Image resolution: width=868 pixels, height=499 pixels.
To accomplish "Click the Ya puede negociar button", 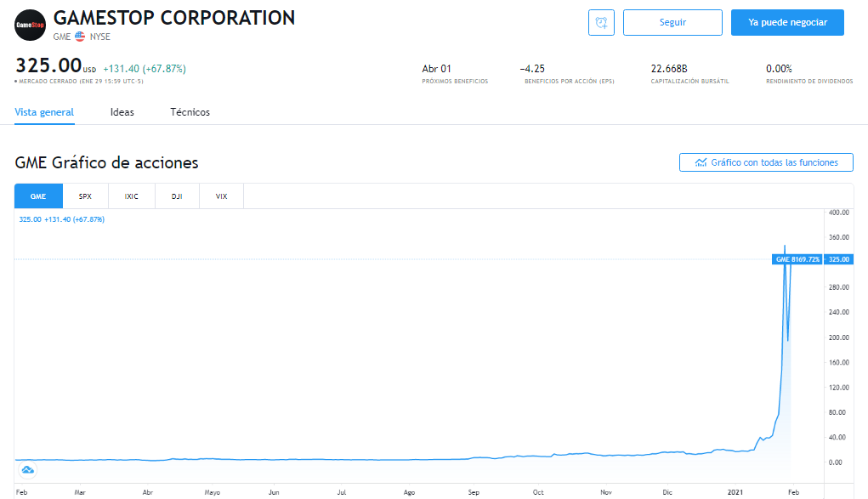I will 787,23.
